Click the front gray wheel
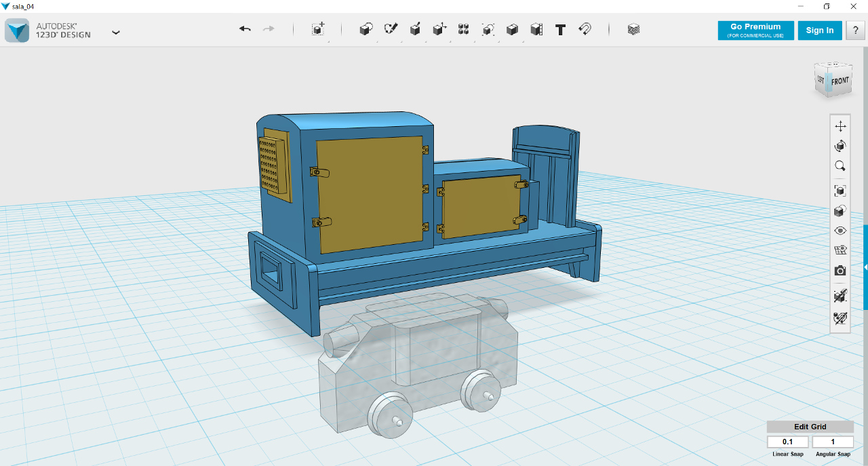The height and width of the screenshot is (466, 868). 390,415
